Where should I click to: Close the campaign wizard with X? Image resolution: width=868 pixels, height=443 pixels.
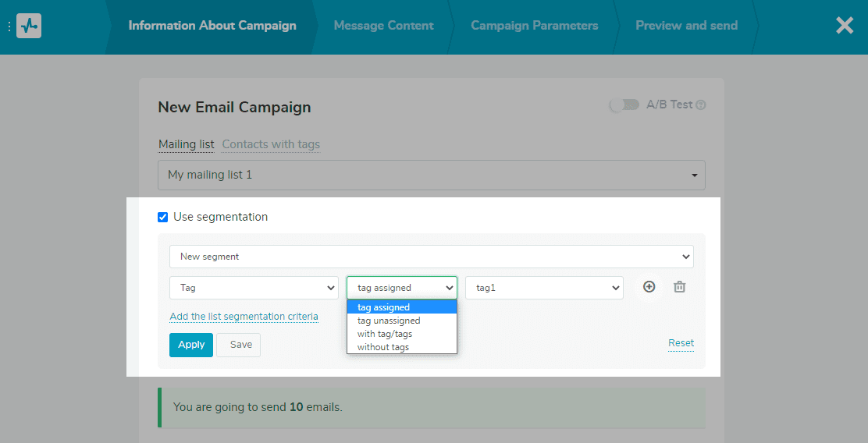click(844, 26)
